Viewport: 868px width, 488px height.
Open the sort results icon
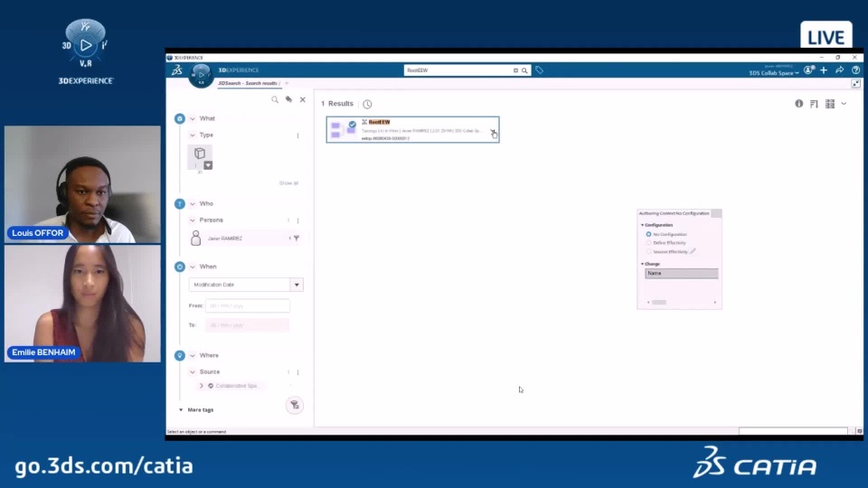814,104
